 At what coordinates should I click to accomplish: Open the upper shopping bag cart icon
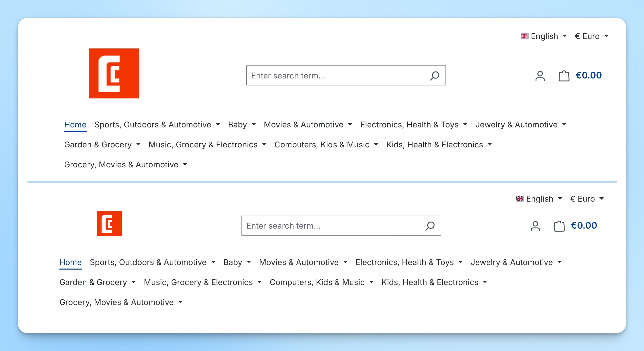pos(564,76)
